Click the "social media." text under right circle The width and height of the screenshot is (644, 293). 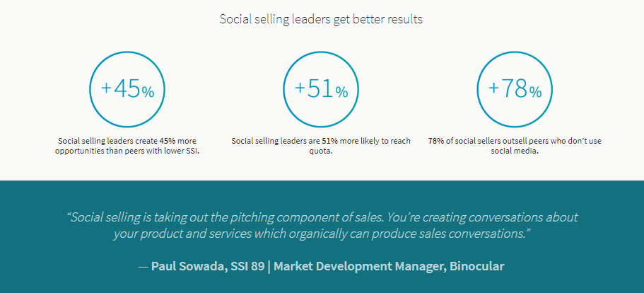(x=515, y=151)
